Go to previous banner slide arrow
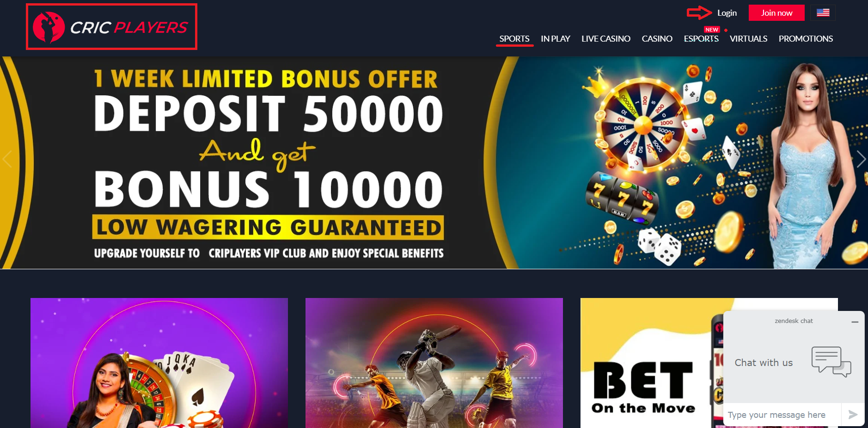Image resolution: width=868 pixels, height=428 pixels. click(x=7, y=159)
